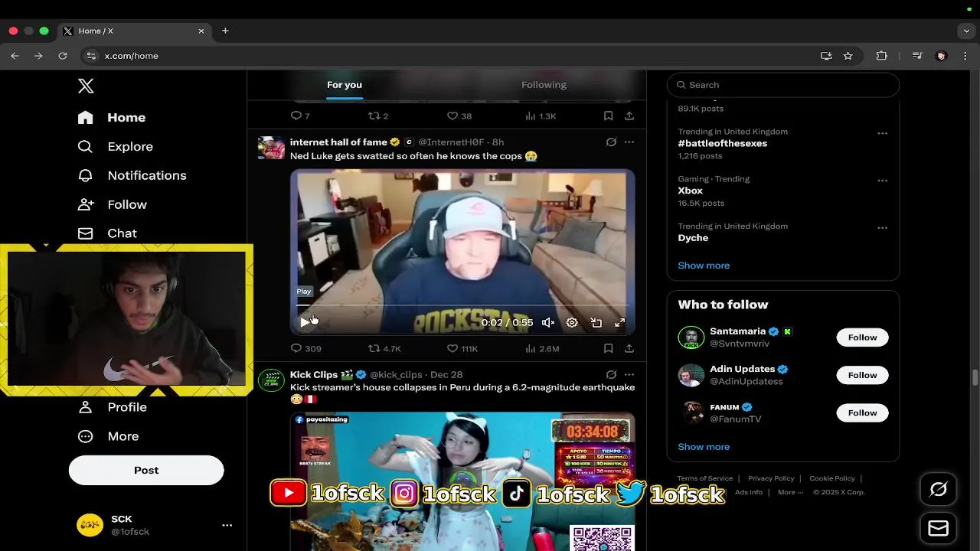Seek on the video progress bar

click(462, 305)
